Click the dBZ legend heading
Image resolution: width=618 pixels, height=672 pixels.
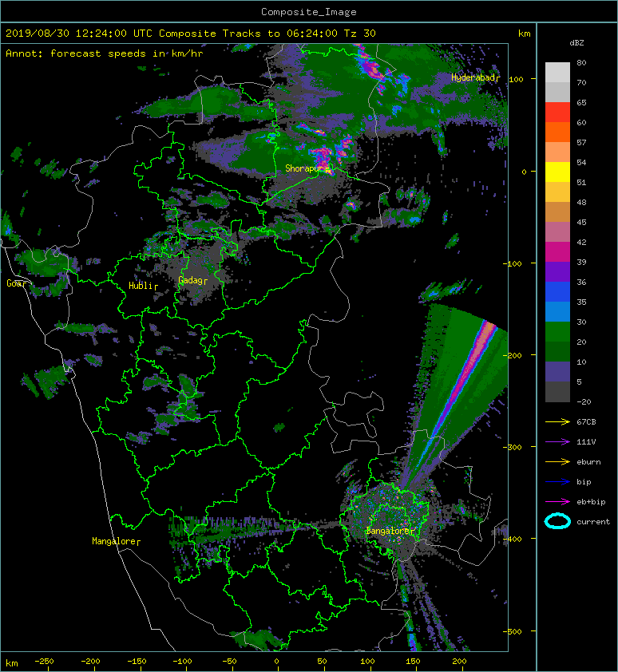[576, 43]
